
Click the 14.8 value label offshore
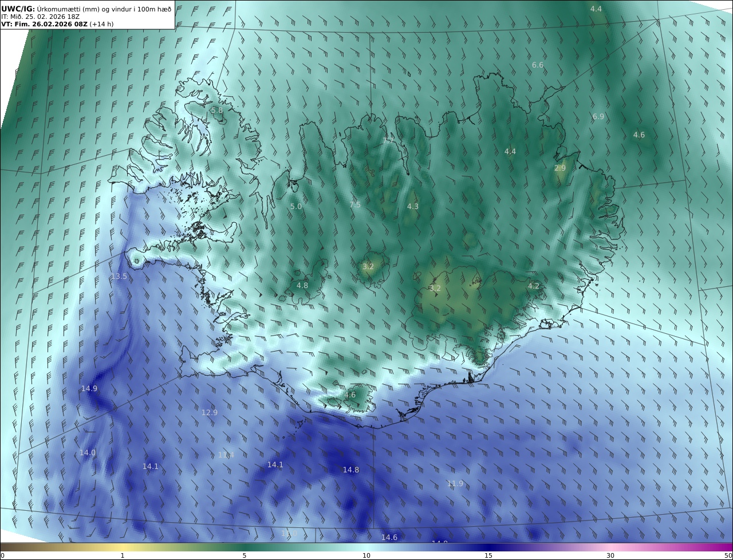[351, 470]
